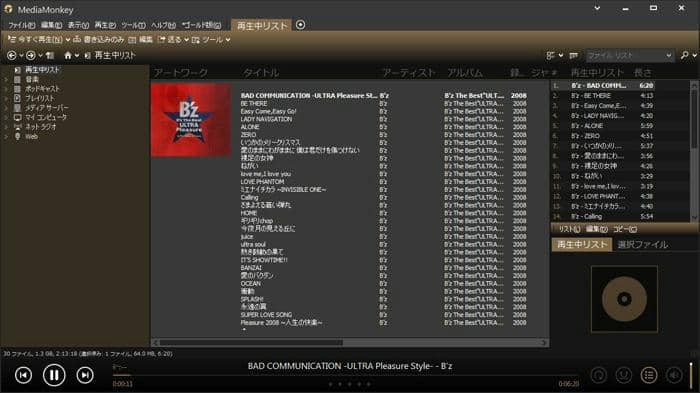
Task: Click the Home icon in navigation bar
Action: tap(67, 55)
